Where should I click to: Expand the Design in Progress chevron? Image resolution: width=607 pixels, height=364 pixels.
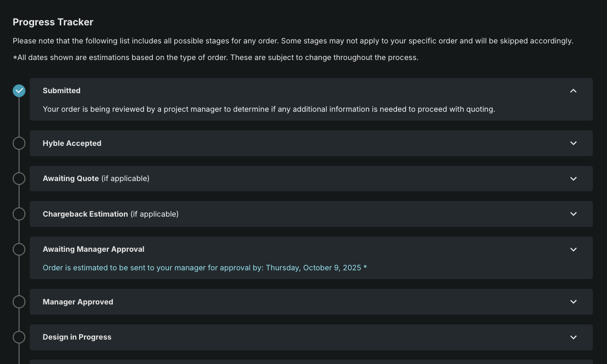click(573, 337)
